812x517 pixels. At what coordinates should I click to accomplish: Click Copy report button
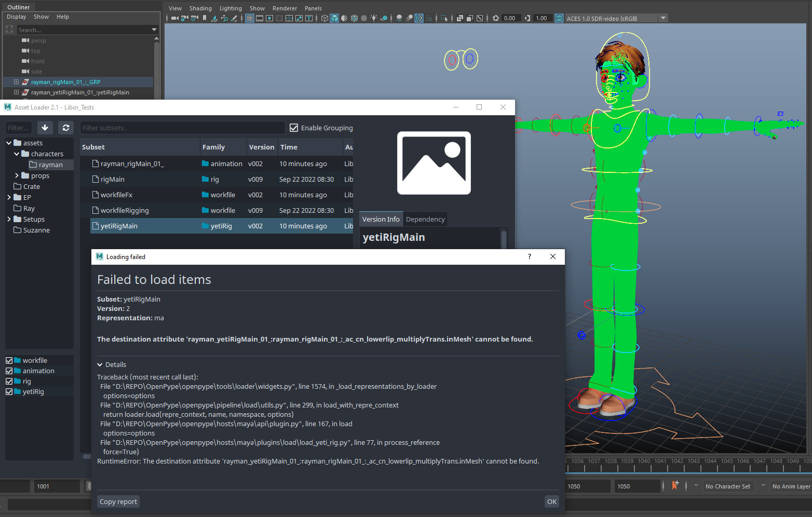click(118, 501)
